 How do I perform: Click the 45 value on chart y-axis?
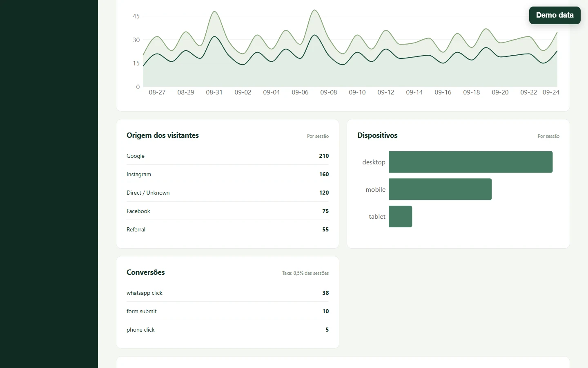click(136, 16)
